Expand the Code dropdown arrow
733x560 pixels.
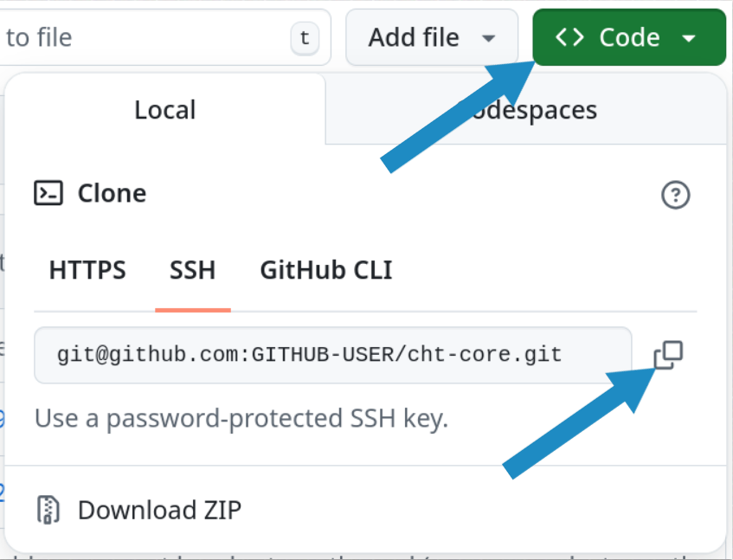point(689,38)
